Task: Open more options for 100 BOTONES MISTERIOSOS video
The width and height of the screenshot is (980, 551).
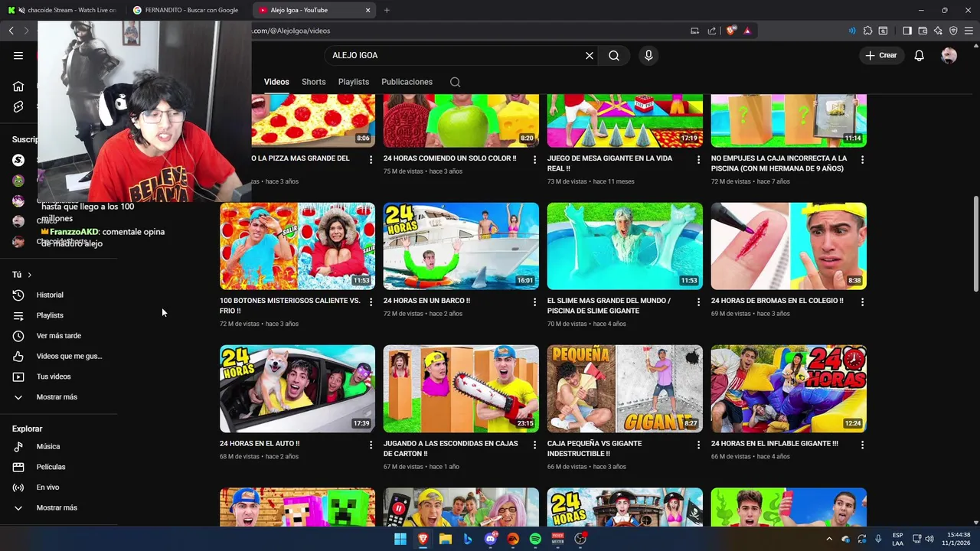Action: point(371,302)
